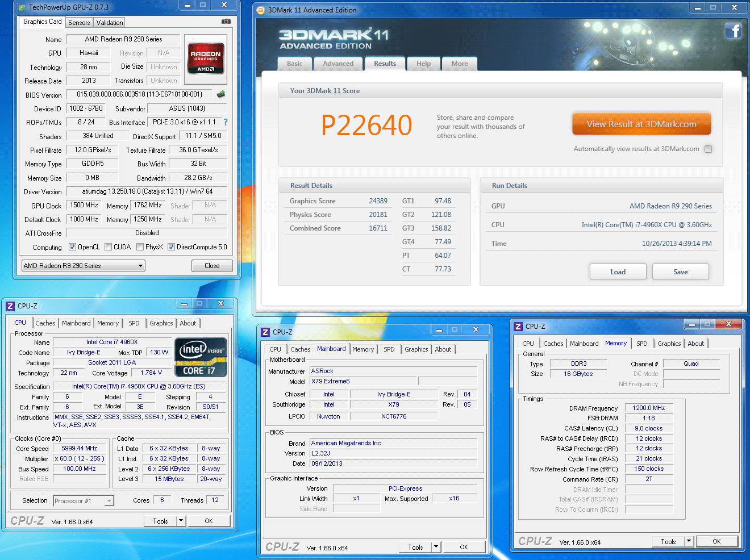The width and height of the screenshot is (750, 560).
Task: Click the GPU-Z Name field showing AMD Radeon R9 290 Series
Action: coord(123,39)
